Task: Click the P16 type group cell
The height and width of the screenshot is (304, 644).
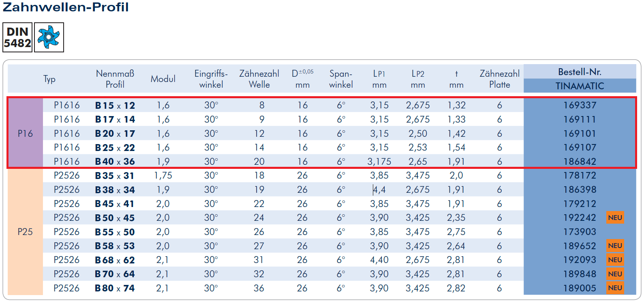Action: (x=25, y=133)
